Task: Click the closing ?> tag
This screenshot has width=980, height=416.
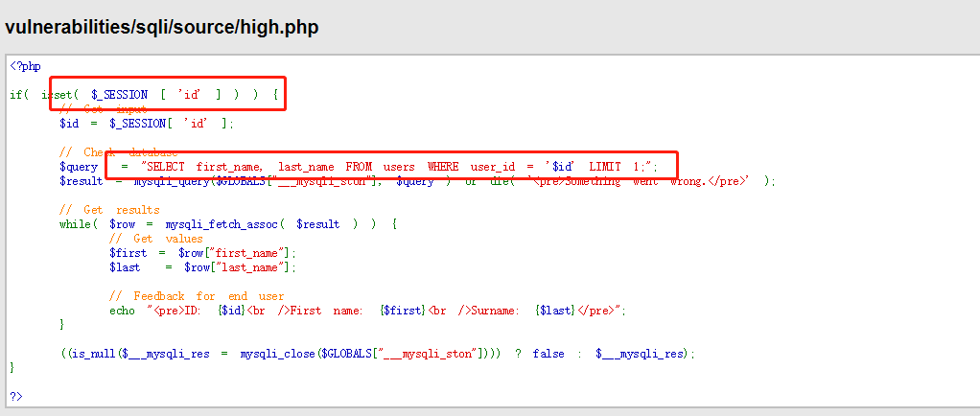Action: pos(16,396)
